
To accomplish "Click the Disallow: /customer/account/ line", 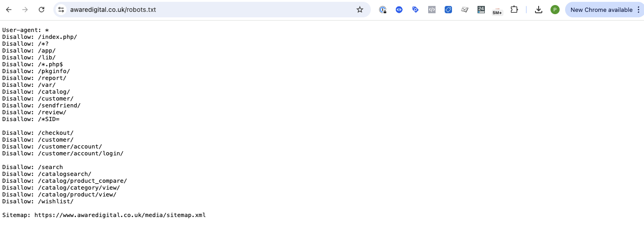I will [52, 147].
